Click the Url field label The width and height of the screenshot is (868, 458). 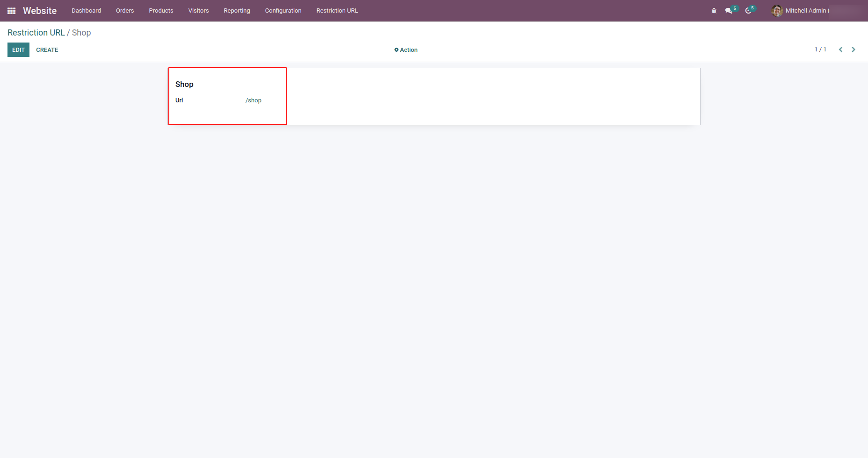click(179, 100)
